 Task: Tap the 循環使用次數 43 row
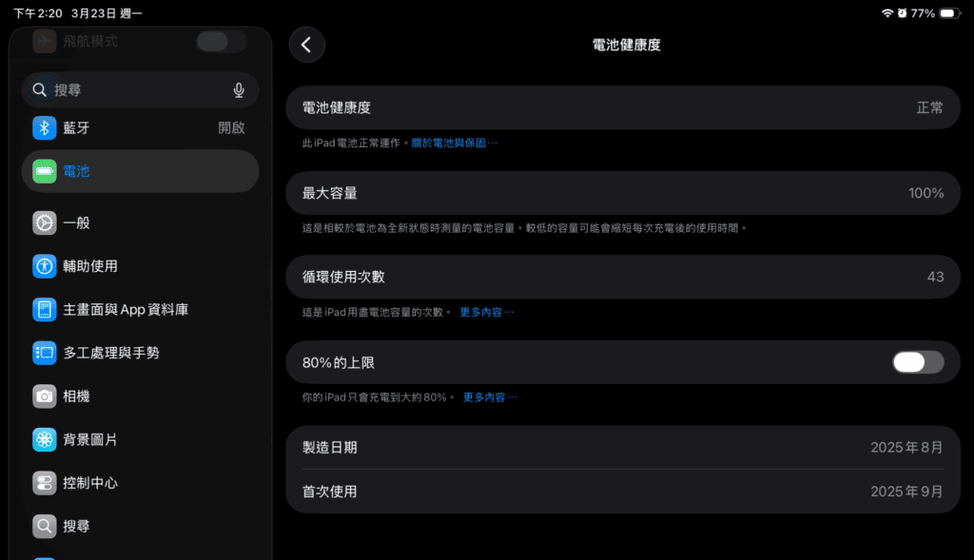[623, 277]
